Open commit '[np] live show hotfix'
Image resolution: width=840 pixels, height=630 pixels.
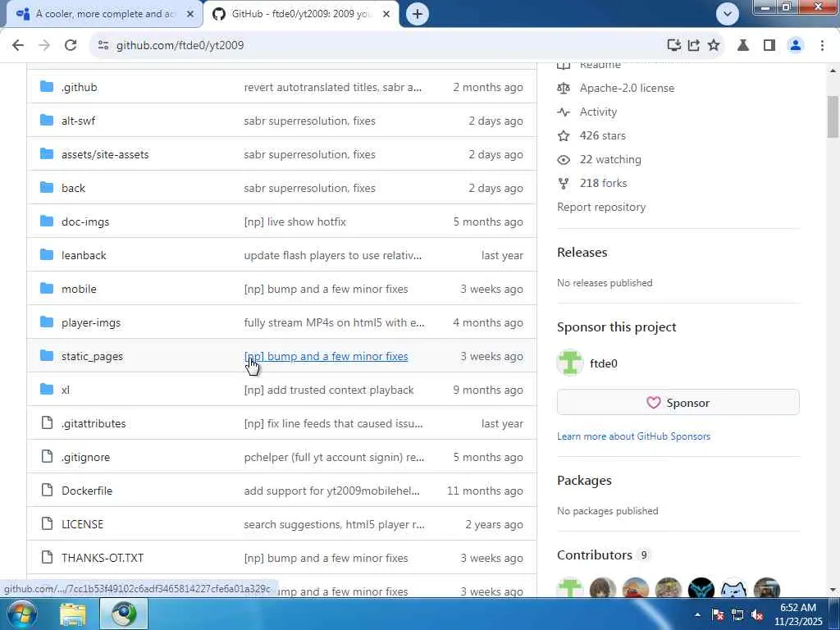(x=294, y=221)
